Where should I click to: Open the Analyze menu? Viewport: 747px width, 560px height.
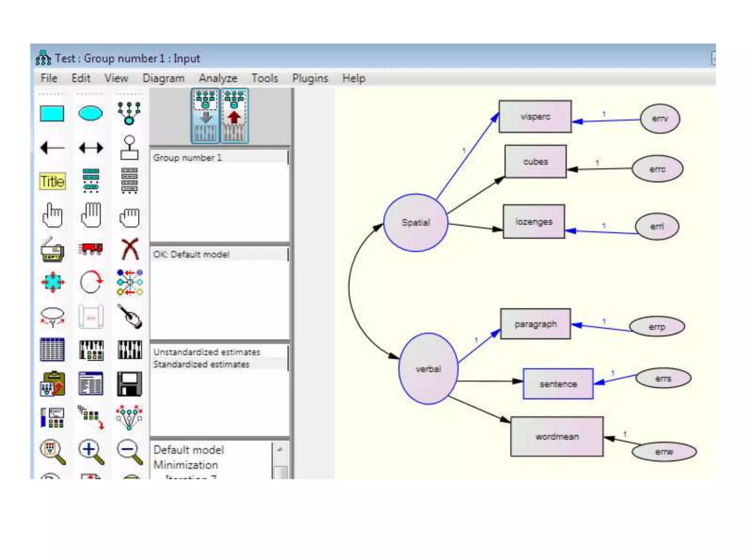pyautogui.click(x=218, y=78)
